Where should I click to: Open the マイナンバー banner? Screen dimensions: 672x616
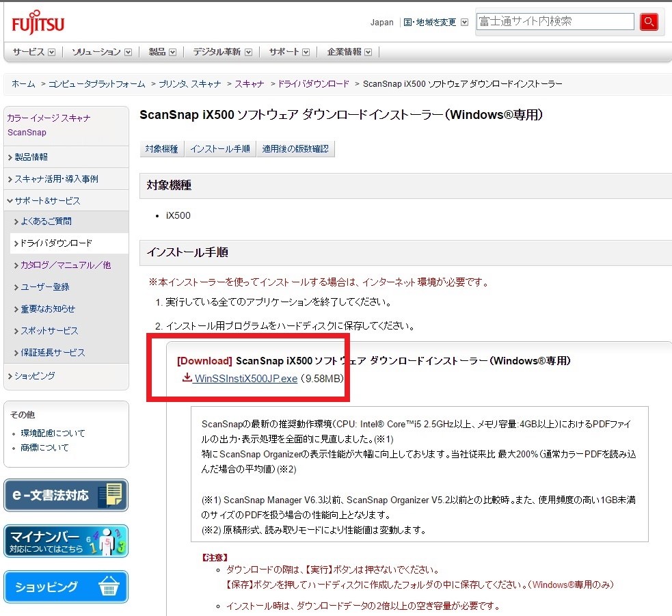pos(66,541)
